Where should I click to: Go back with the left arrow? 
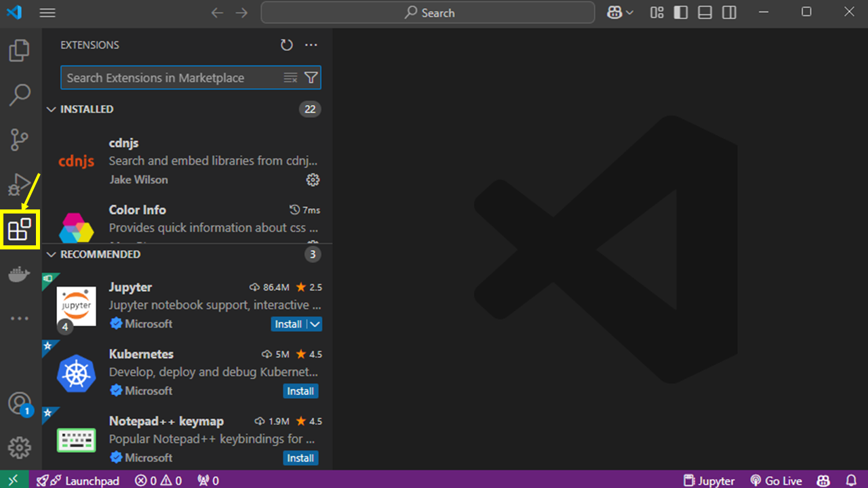[217, 13]
